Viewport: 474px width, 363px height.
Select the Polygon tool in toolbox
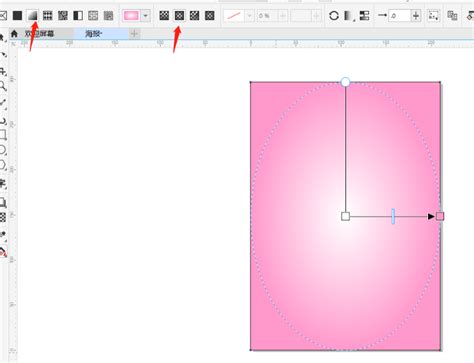pyautogui.click(x=3, y=166)
